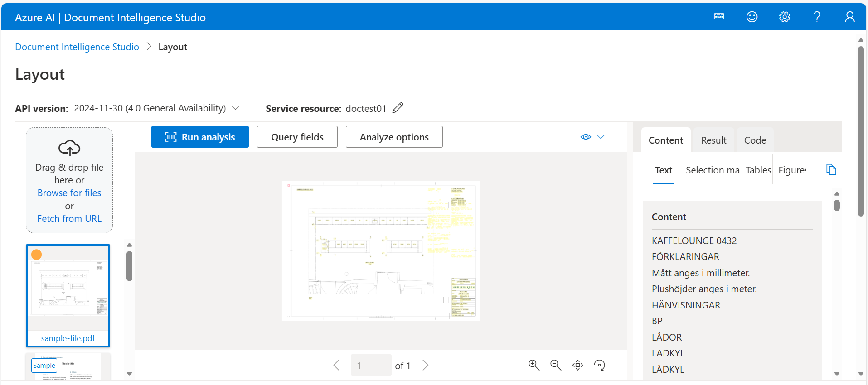Screen dimensions: 868x385
Task: Go to Document Intelligence Studio breadcrumb
Action: click(77, 47)
